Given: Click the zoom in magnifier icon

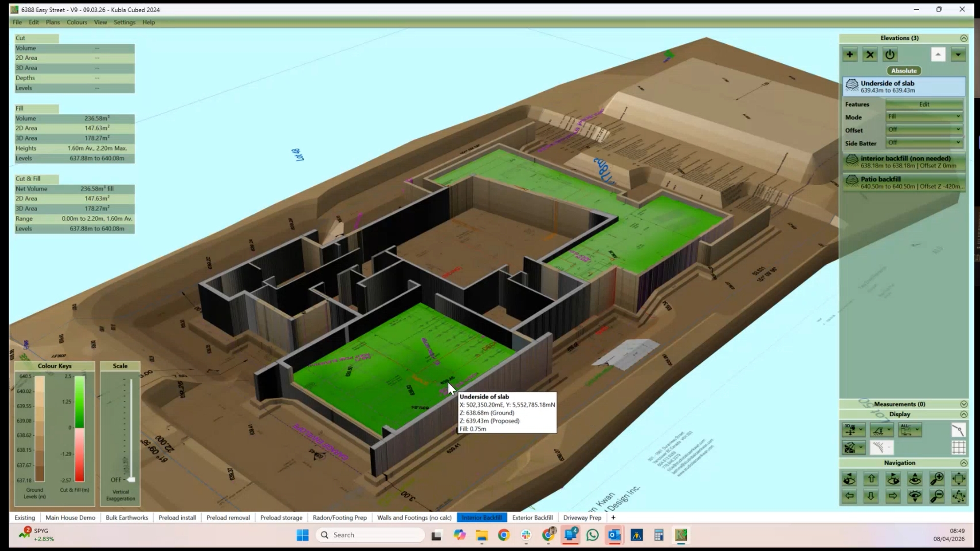Looking at the screenshot, I should [x=937, y=479].
